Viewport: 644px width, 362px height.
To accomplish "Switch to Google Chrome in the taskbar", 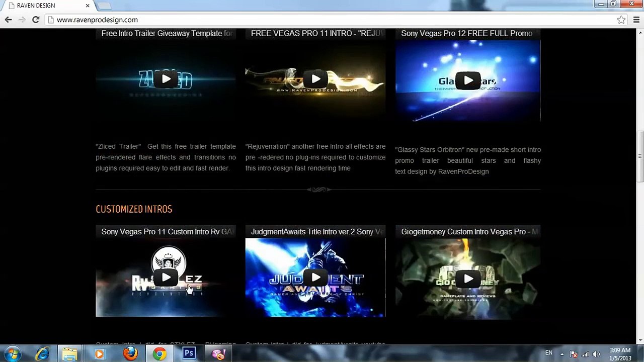I will point(159,354).
